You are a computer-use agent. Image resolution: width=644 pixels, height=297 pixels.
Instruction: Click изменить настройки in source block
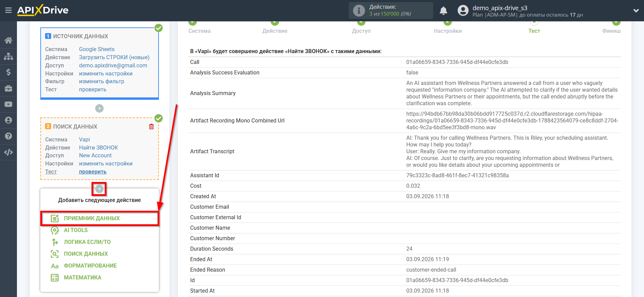106,74
